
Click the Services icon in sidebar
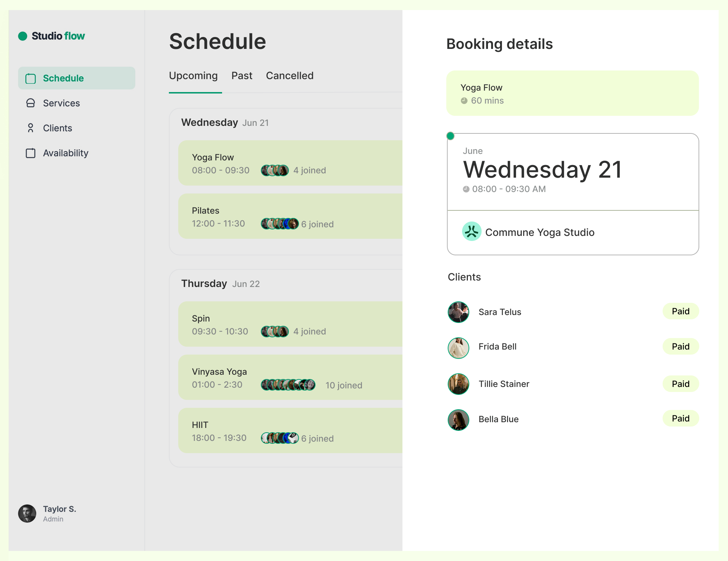[x=31, y=103]
